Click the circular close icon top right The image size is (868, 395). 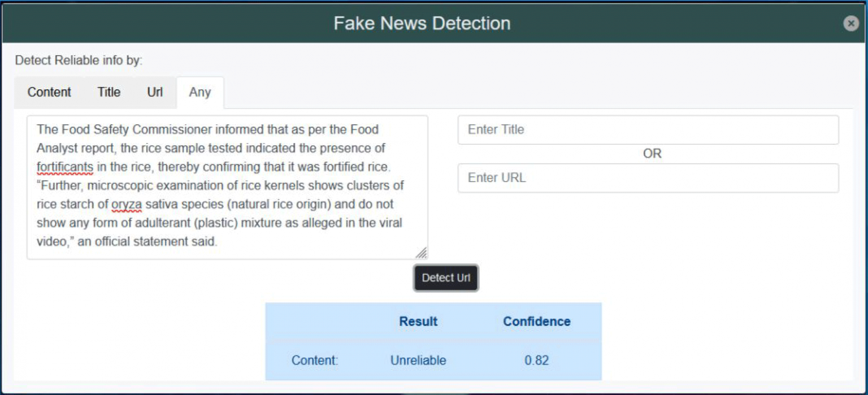(x=851, y=23)
